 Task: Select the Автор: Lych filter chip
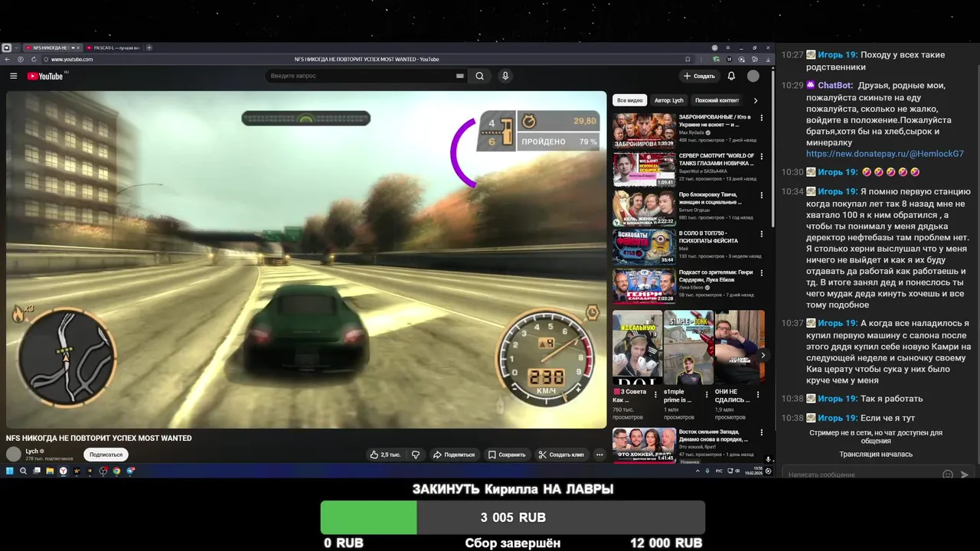coord(668,100)
